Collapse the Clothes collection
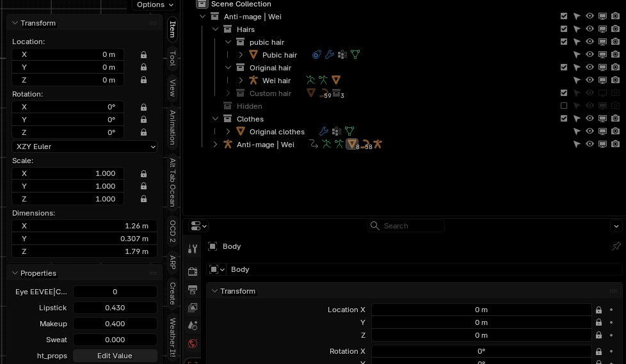626x364 pixels. pyautogui.click(x=215, y=119)
